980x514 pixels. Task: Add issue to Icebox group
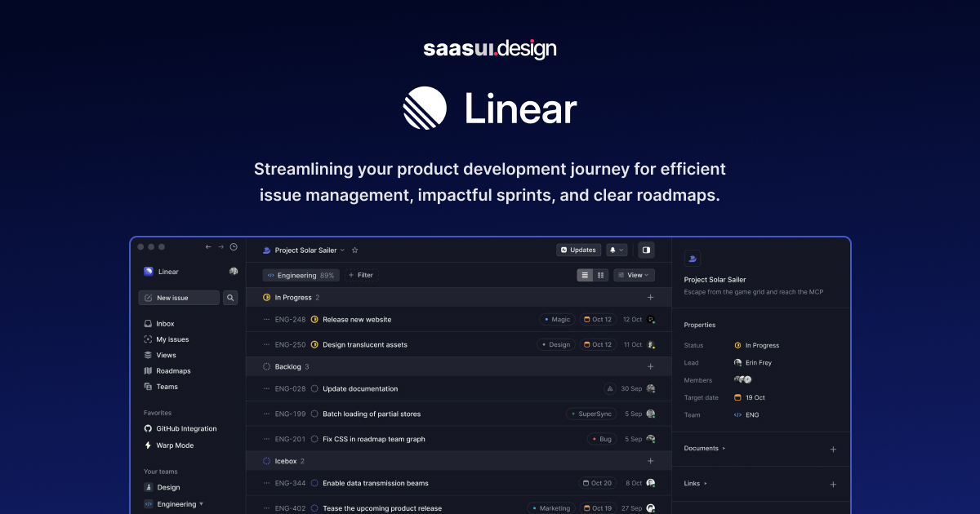tap(651, 461)
